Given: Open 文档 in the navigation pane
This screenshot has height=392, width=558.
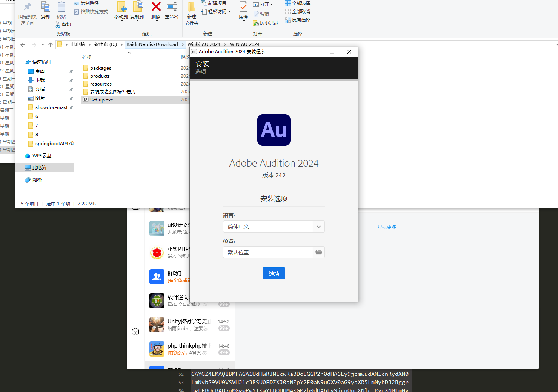Looking at the screenshot, I should point(40,89).
